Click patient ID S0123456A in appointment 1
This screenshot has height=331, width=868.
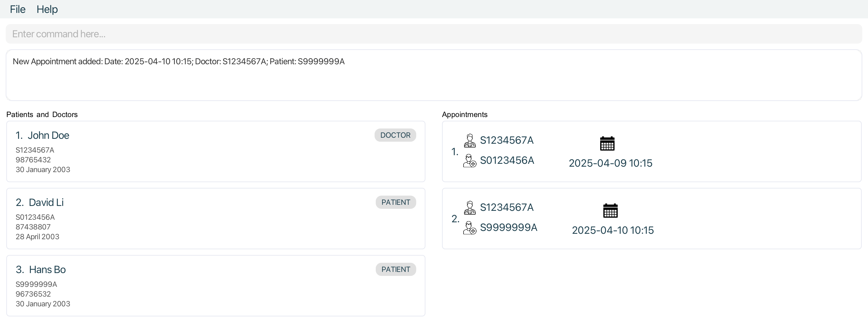click(x=507, y=160)
